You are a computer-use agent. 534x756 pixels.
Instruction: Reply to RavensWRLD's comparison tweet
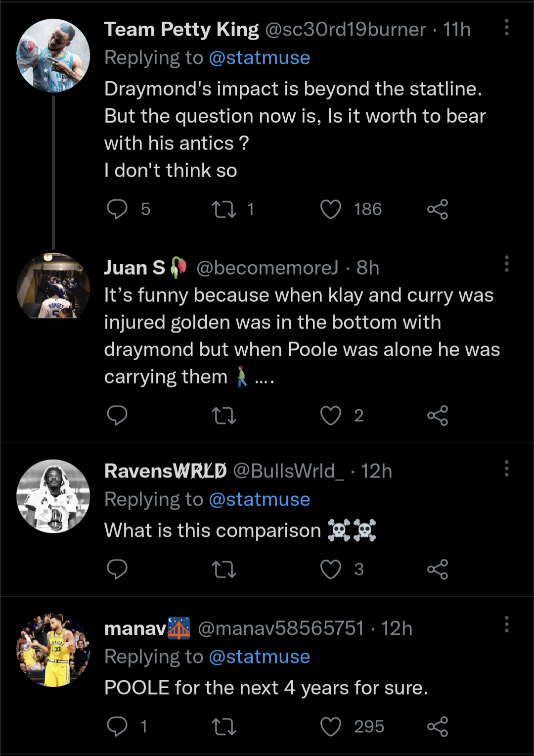pyautogui.click(x=118, y=569)
